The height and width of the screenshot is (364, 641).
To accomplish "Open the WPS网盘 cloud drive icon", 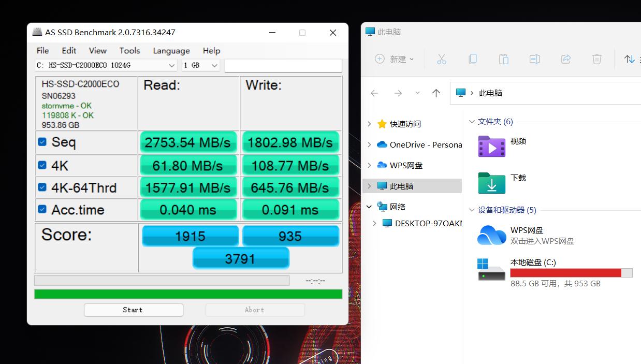I will click(x=491, y=236).
